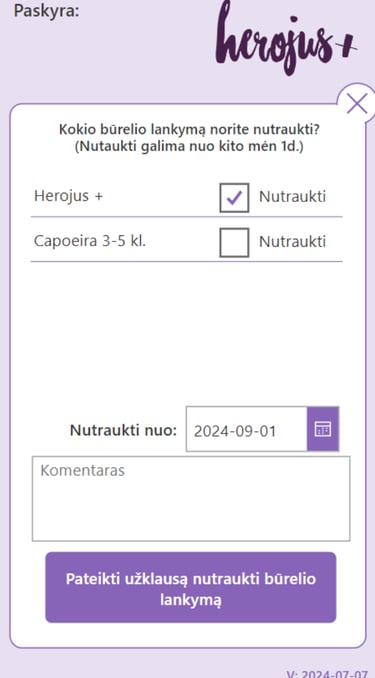This screenshot has width=375, height=678.
Task: Click the Paskyra label
Action: 47,11
